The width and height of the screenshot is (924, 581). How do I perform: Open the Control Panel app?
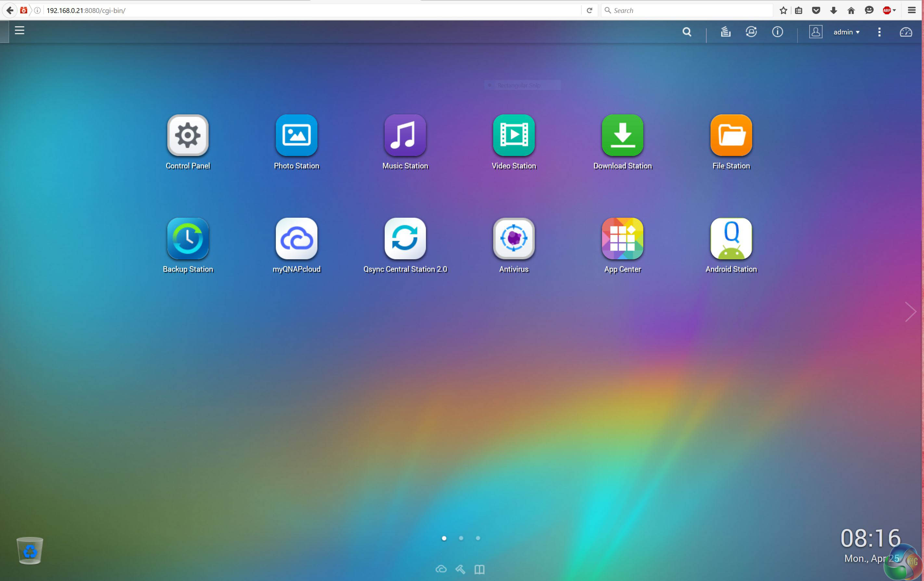188,135
